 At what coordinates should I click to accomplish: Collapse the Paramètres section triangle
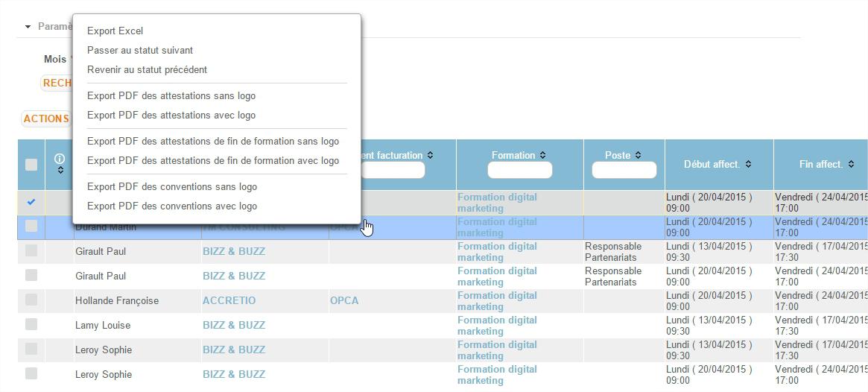pyautogui.click(x=28, y=27)
